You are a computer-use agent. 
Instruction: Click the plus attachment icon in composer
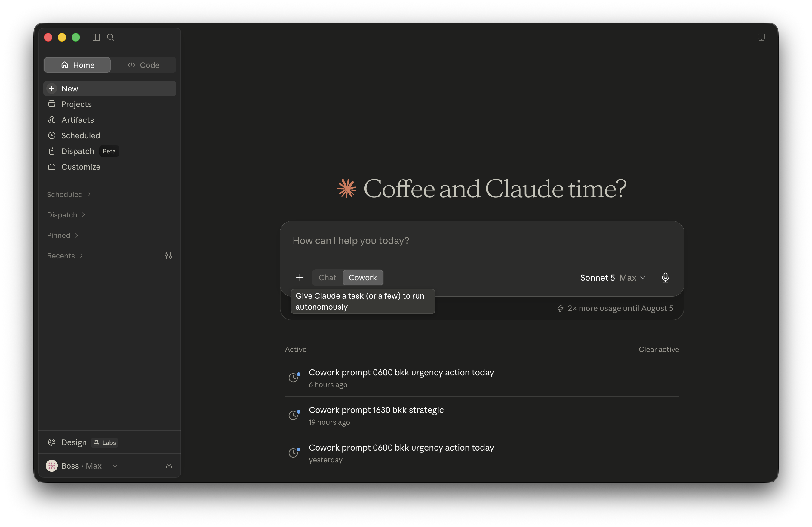[x=300, y=278]
